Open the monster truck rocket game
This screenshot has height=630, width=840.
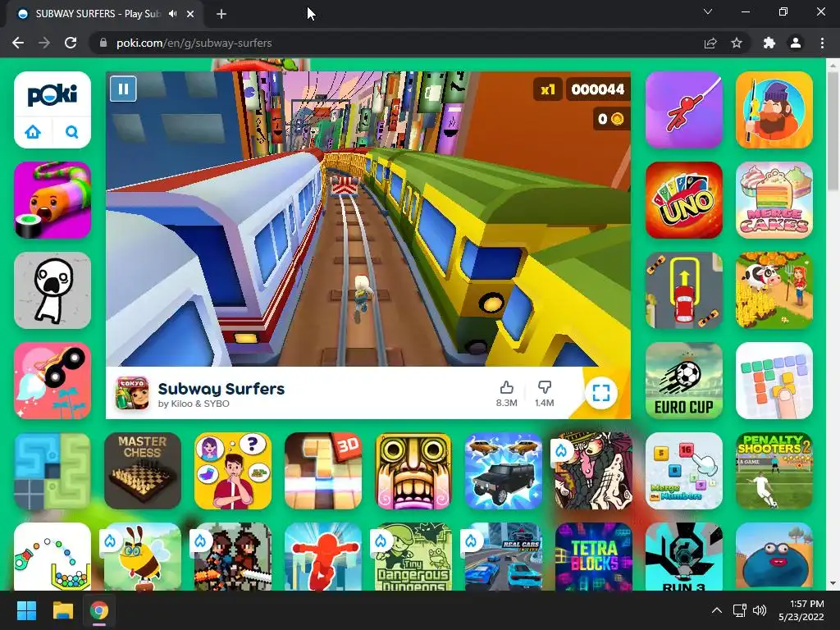(x=52, y=381)
